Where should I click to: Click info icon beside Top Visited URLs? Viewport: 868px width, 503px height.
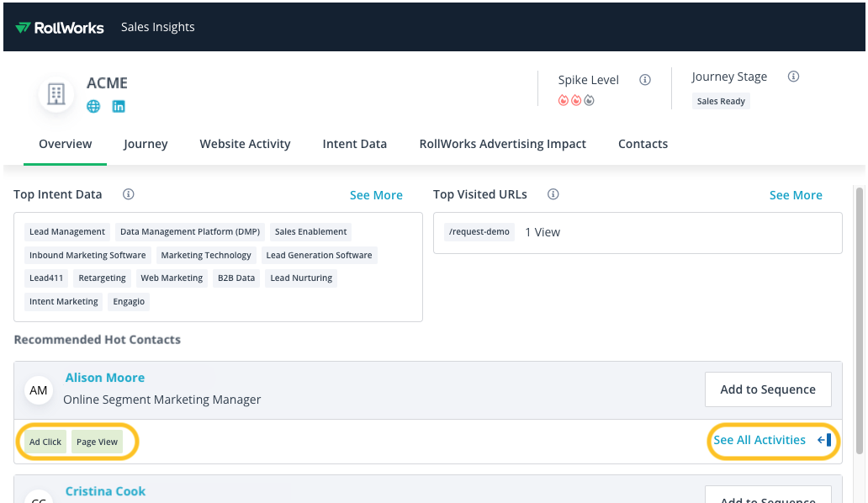point(553,194)
